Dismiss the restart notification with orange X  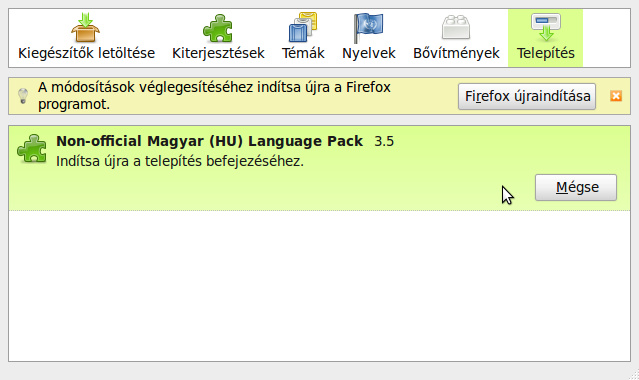(x=616, y=96)
